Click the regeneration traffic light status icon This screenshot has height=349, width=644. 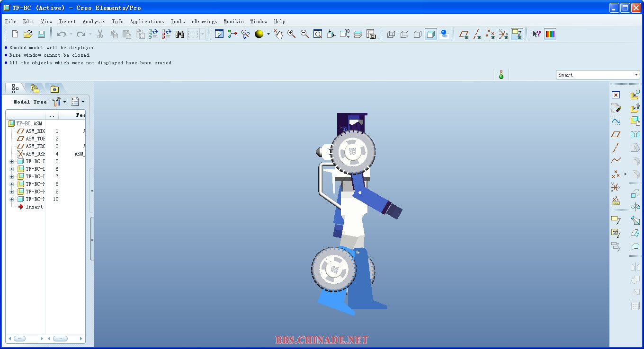click(x=501, y=74)
